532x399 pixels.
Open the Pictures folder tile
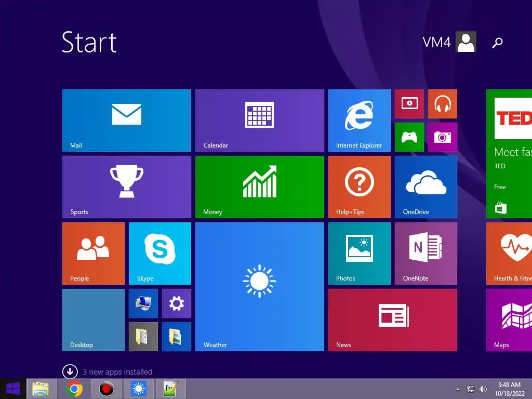pyautogui.click(x=177, y=337)
